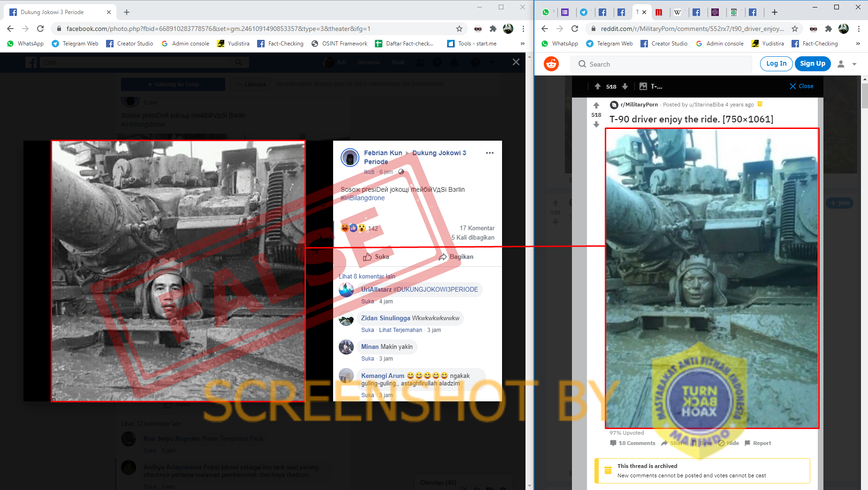The image size is (868, 490).
Task: Share the post with Bagikan
Action: coord(456,257)
